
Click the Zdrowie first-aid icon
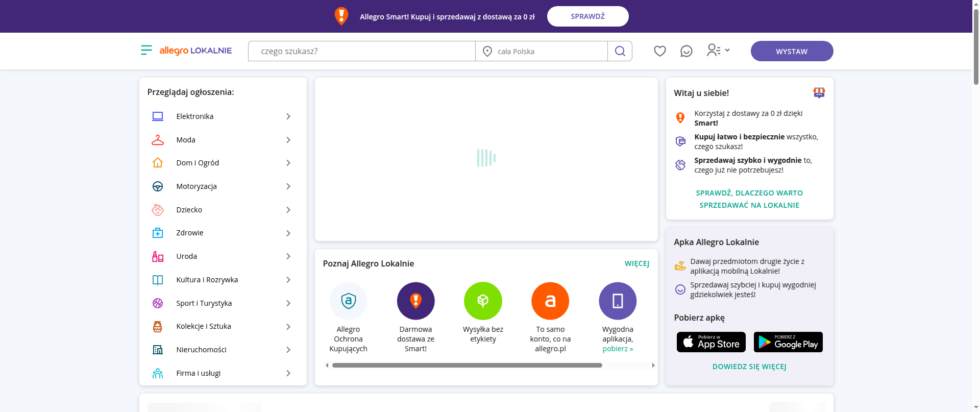pyautogui.click(x=158, y=233)
